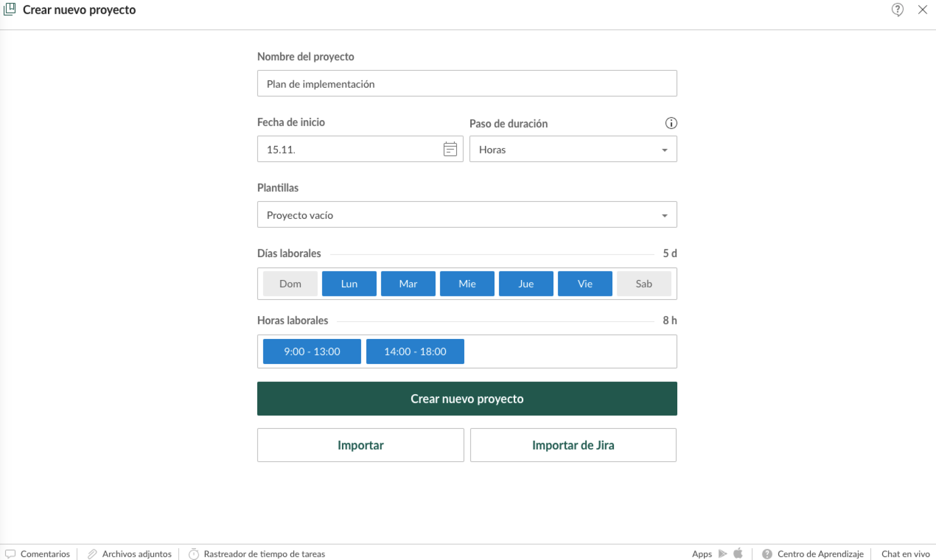The width and height of the screenshot is (936, 560).
Task: Click the Apple icon in the status bar
Action: (x=739, y=554)
